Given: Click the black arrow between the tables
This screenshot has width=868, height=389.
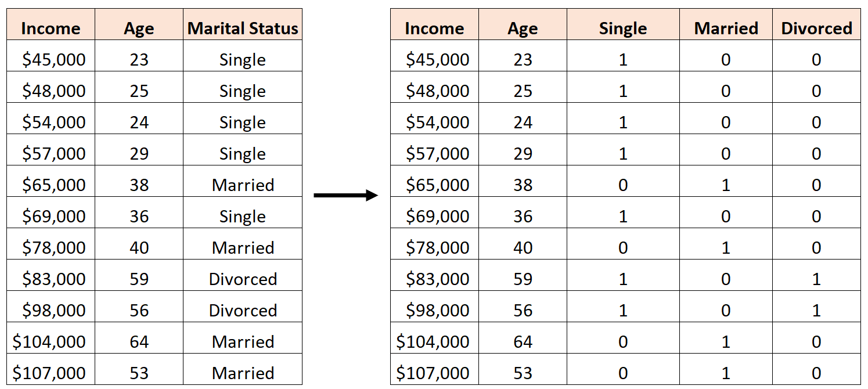Looking at the screenshot, I should [x=346, y=196].
